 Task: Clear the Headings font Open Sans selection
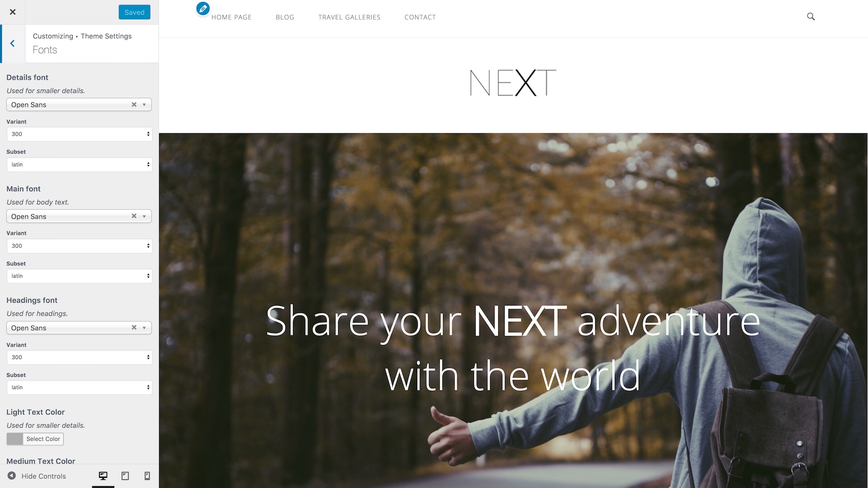tap(133, 328)
